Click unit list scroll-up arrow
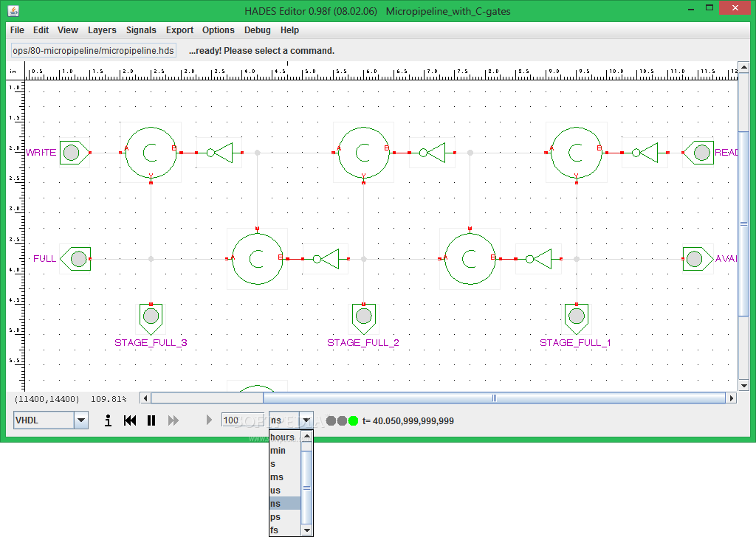 pyautogui.click(x=306, y=436)
